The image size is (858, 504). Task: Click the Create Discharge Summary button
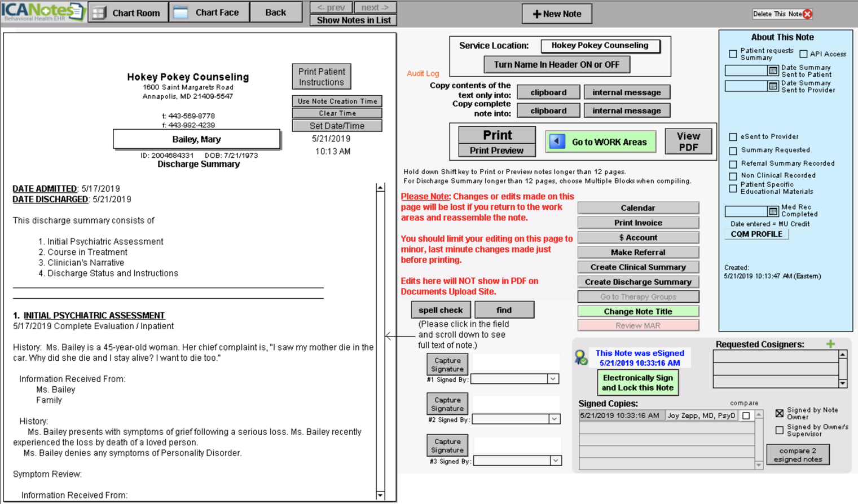pos(638,282)
